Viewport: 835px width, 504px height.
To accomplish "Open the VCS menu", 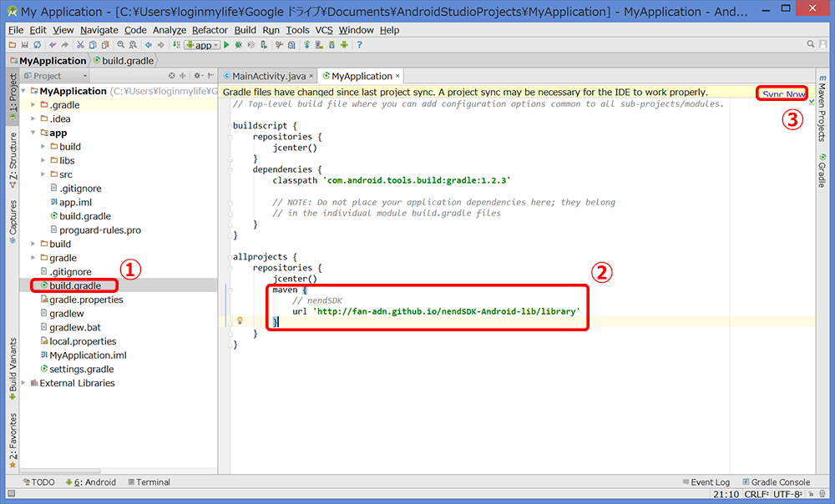I will [x=324, y=30].
